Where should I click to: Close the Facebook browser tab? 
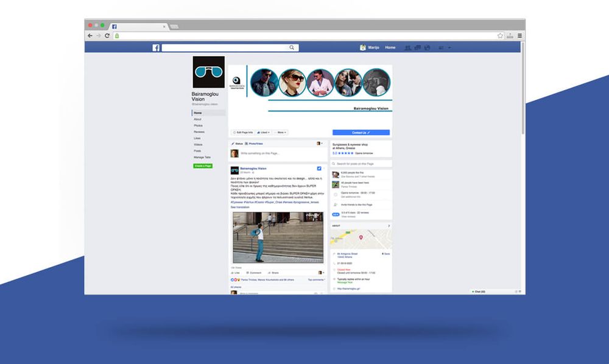[x=164, y=26]
